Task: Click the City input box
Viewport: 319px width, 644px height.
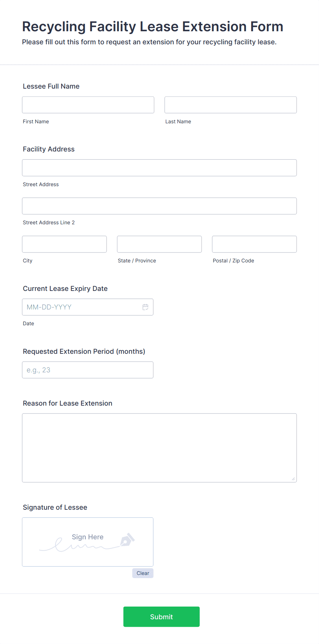Action: 64,244
